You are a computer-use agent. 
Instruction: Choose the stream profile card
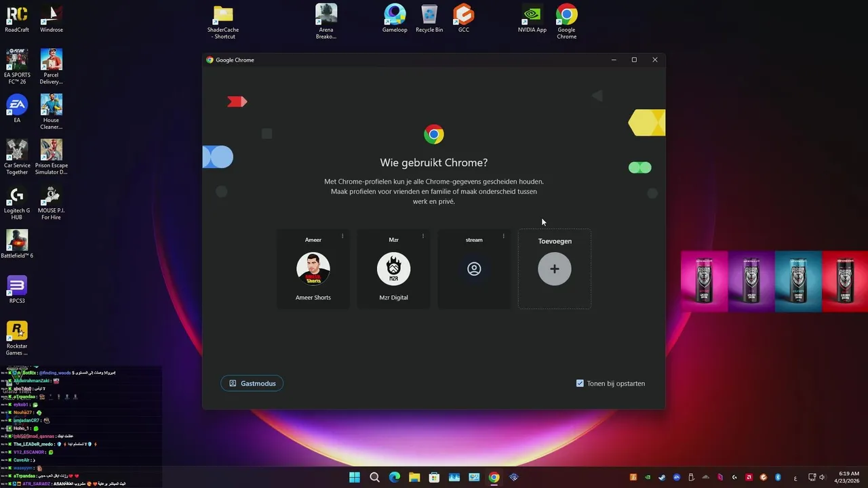474,269
